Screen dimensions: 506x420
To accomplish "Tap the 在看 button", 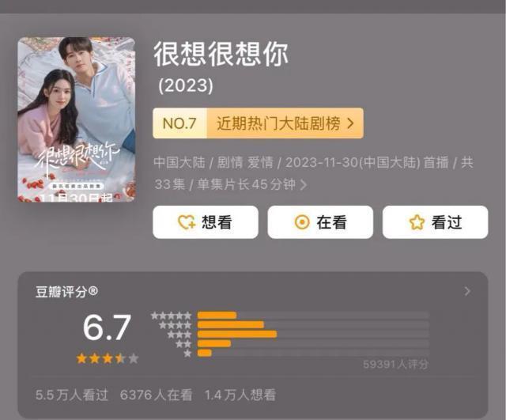I will pyautogui.click(x=320, y=222).
